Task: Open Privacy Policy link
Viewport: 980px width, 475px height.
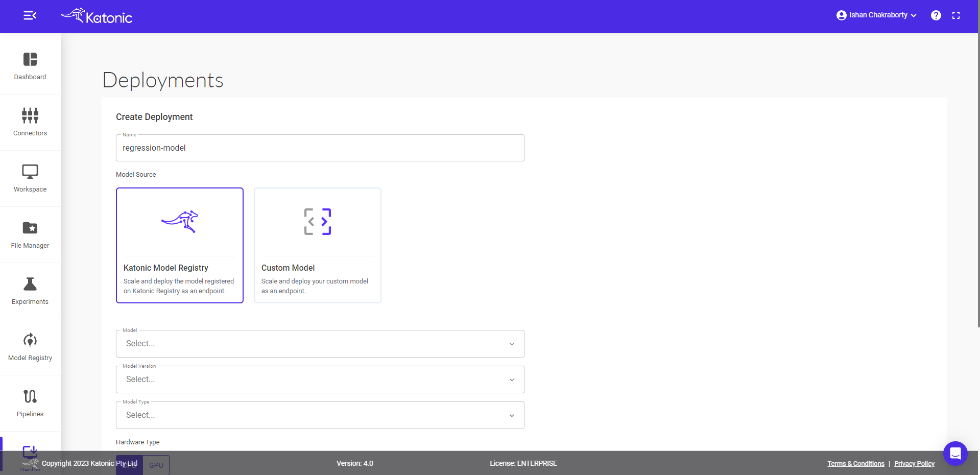Action: (914, 464)
